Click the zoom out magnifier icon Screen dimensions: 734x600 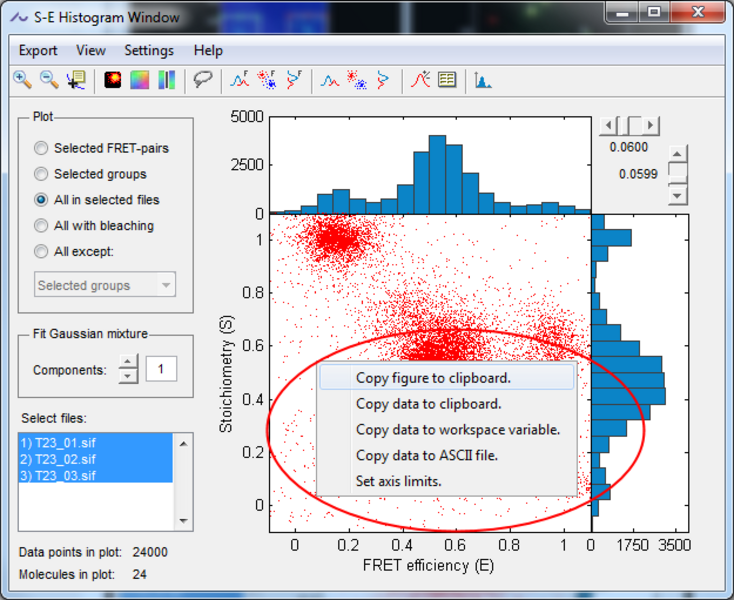tap(48, 80)
